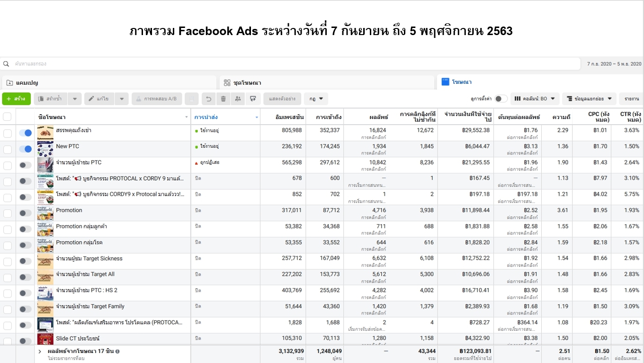Click the audience people icon in toolbar

tap(238, 99)
